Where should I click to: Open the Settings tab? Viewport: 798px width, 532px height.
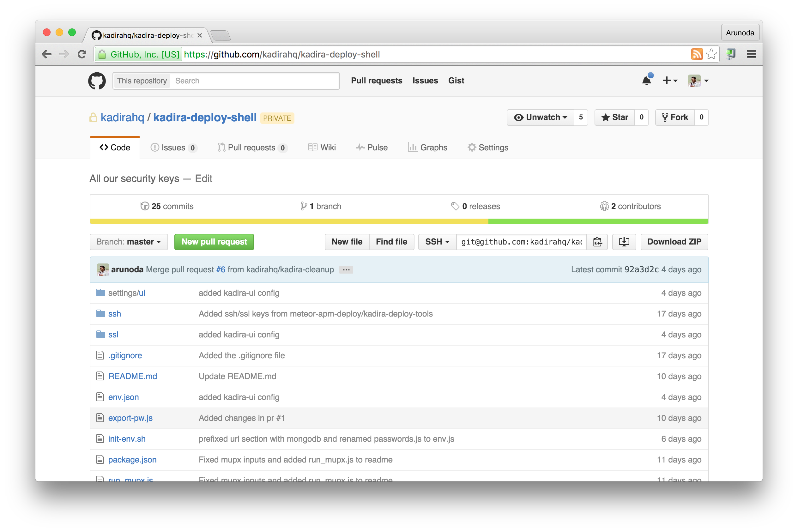click(x=488, y=148)
